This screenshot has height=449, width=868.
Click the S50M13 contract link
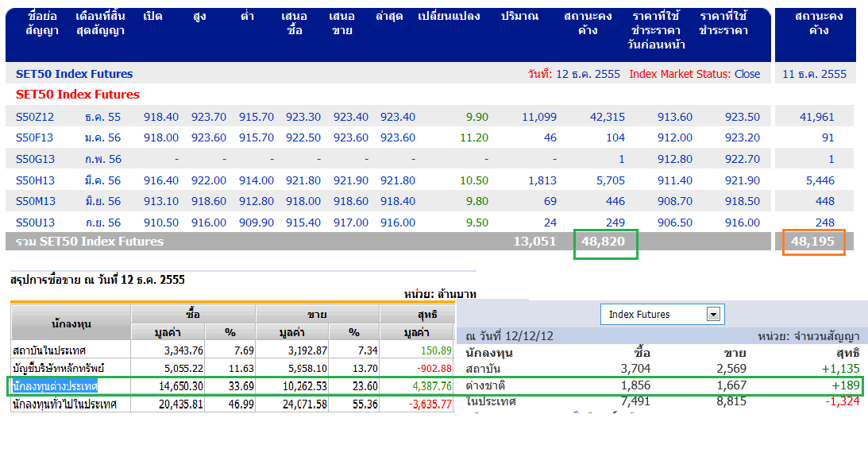36,201
